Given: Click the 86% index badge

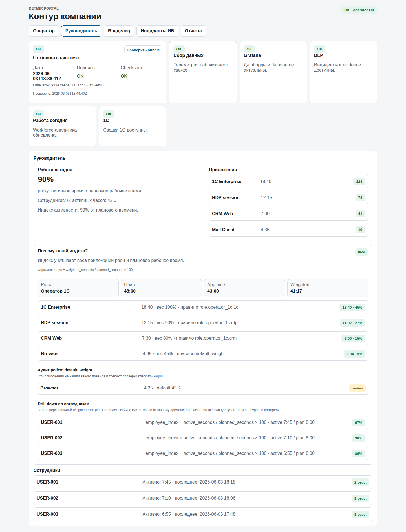Looking at the screenshot, I should (361, 252).
